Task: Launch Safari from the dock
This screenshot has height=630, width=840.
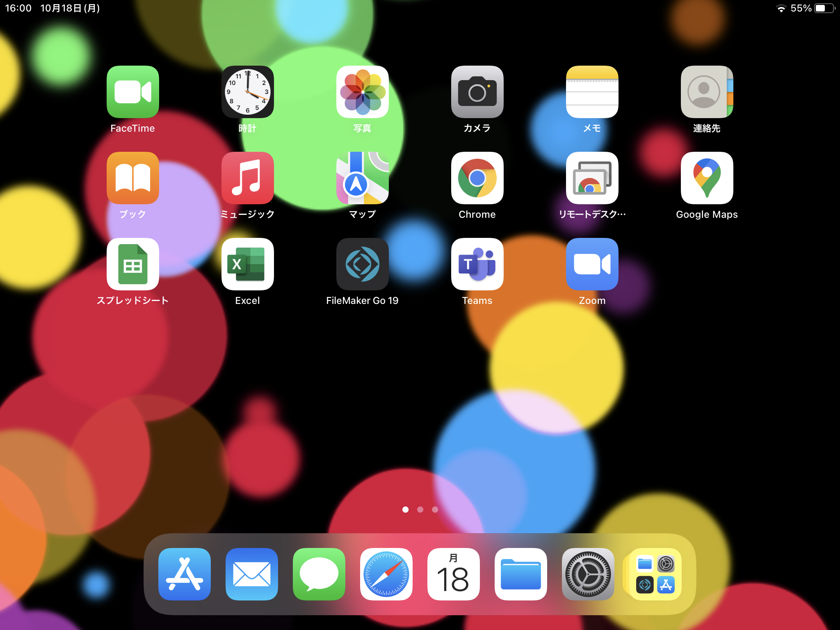Action: 386,574
